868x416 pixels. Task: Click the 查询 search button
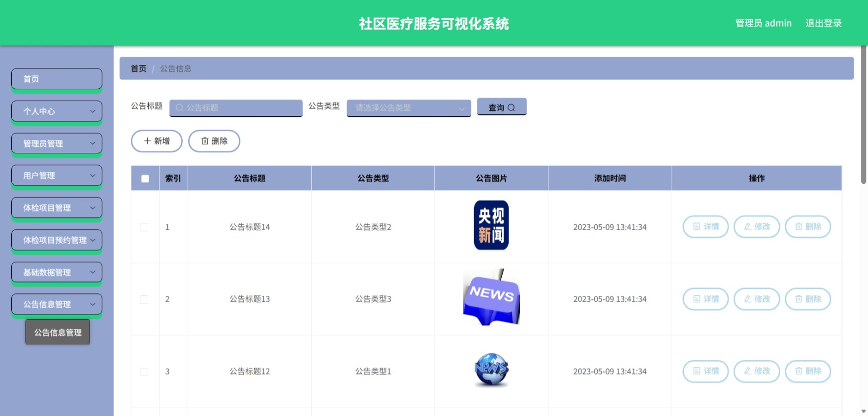(x=502, y=107)
